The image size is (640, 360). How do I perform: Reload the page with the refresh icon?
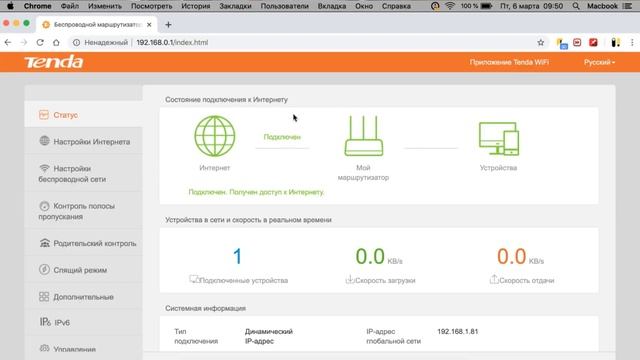40,42
